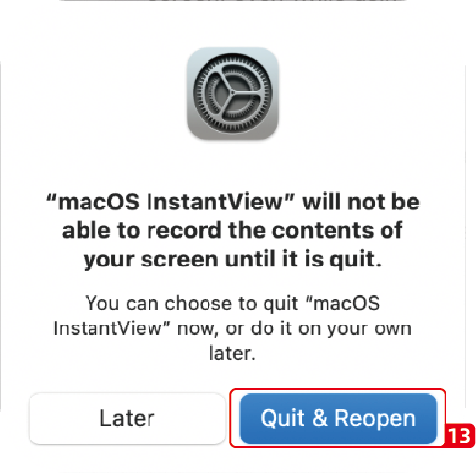Select the center spokes of the gear icon
This screenshot has height=473, width=476.
pyautogui.click(x=232, y=93)
